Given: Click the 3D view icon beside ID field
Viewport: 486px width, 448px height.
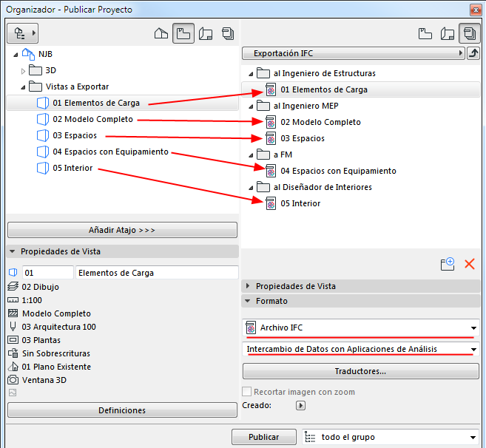Looking at the screenshot, I should (13, 272).
